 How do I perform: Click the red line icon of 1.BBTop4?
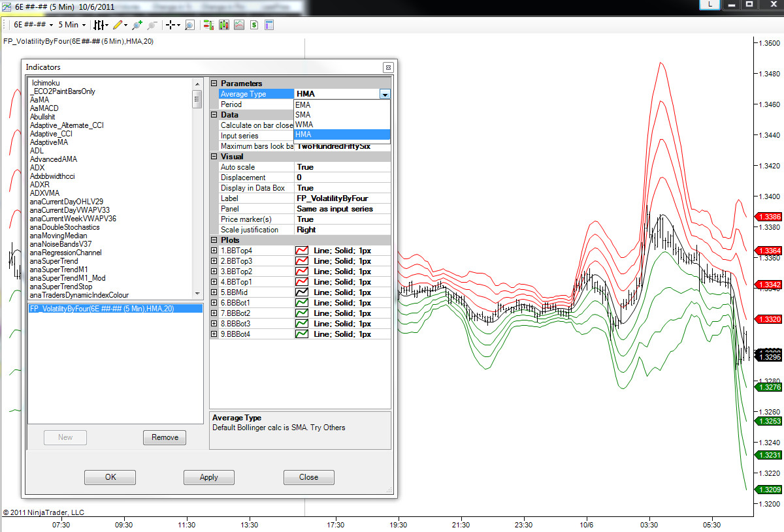(302, 251)
